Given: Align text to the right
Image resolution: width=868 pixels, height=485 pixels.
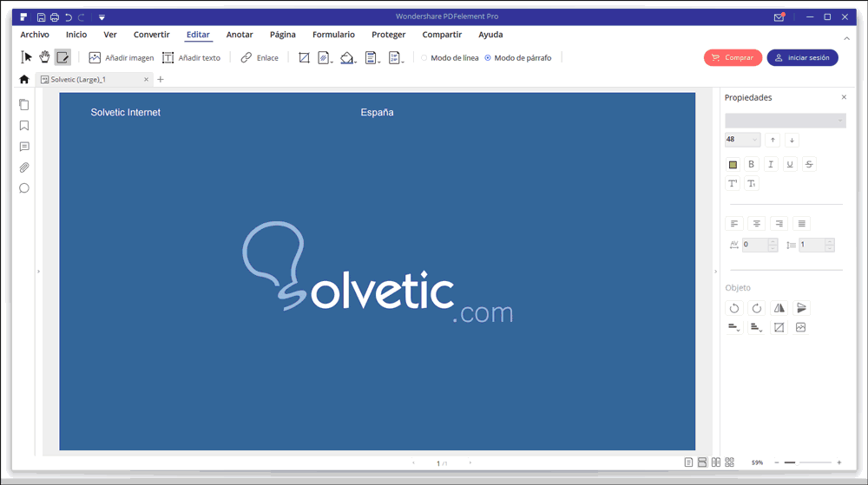Looking at the screenshot, I should 779,224.
